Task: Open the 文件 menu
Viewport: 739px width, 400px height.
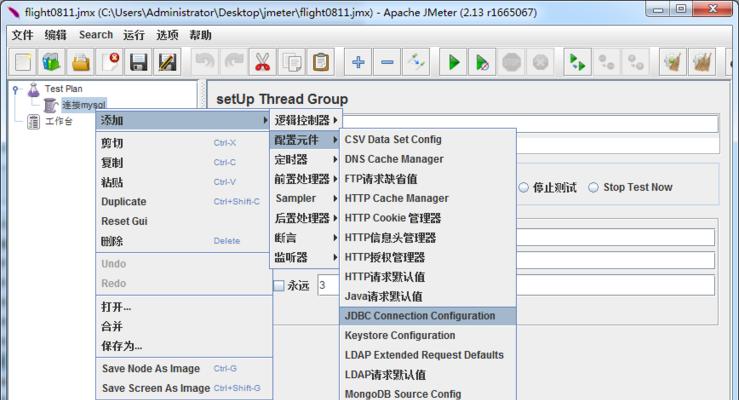Action: pos(22,35)
